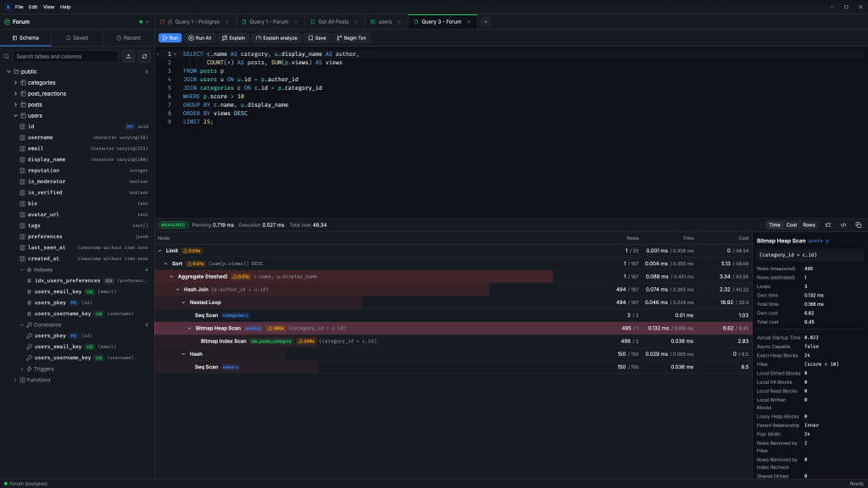The image size is (868, 488).
Task: Expand the posts table
Action: click(x=15, y=104)
